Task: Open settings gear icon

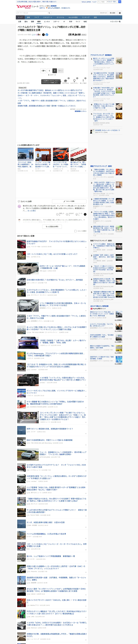Action: 120,13
